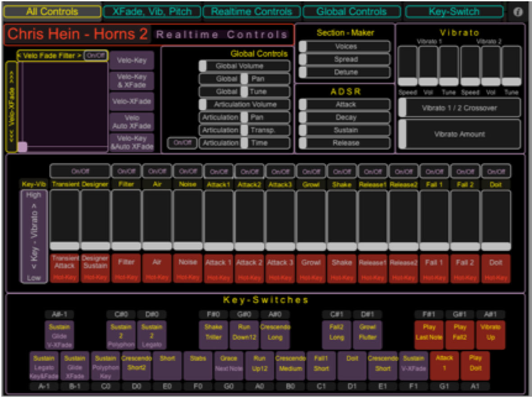The height and width of the screenshot is (398, 532).
Task: Switch to the XFade, Vib, Pitch tab
Action: coord(152,12)
